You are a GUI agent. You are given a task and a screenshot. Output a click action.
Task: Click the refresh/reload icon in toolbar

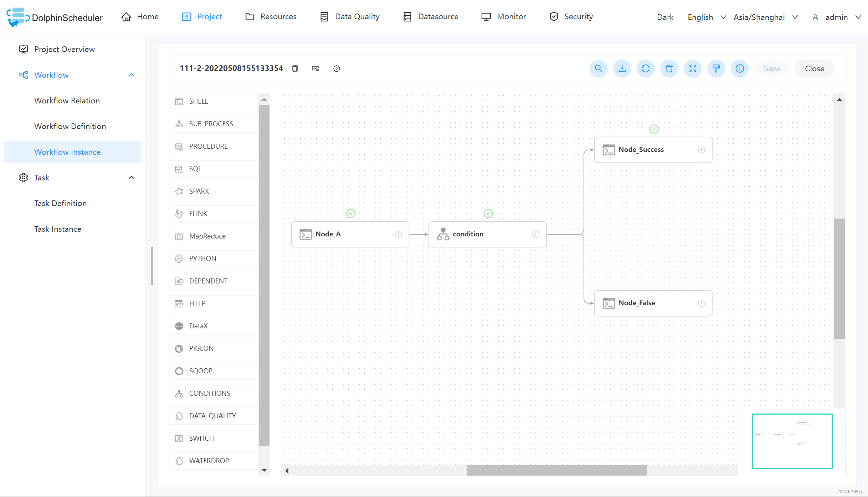(646, 68)
